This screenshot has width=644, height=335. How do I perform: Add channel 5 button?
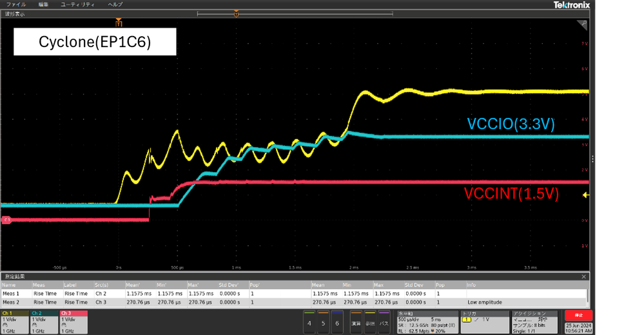coord(323,323)
